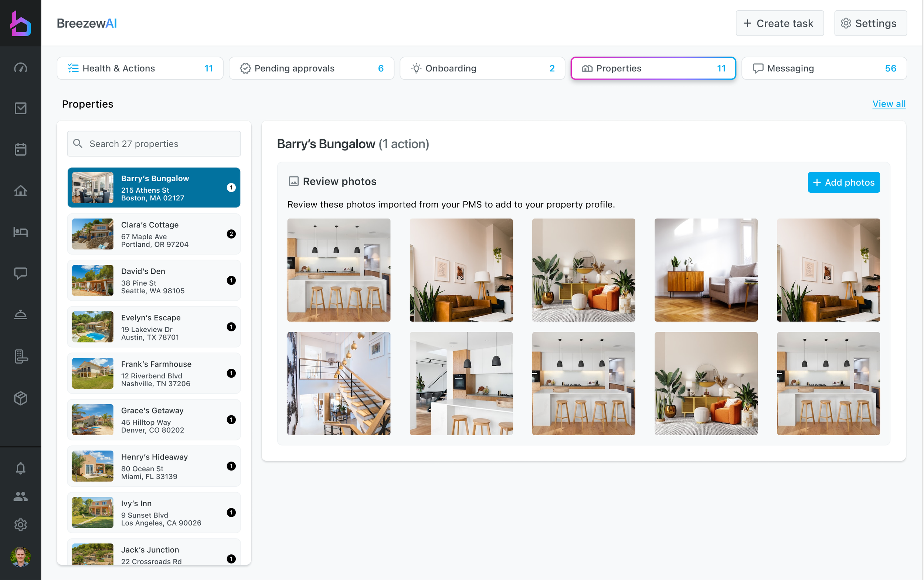The image size is (924, 584).
Task: Select Barry's Bungalow in the property list
Action: coord(154,188)
